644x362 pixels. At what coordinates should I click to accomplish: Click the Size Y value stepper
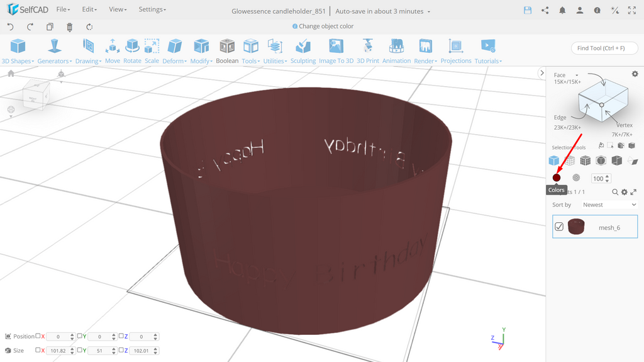(x=114, y=351)
